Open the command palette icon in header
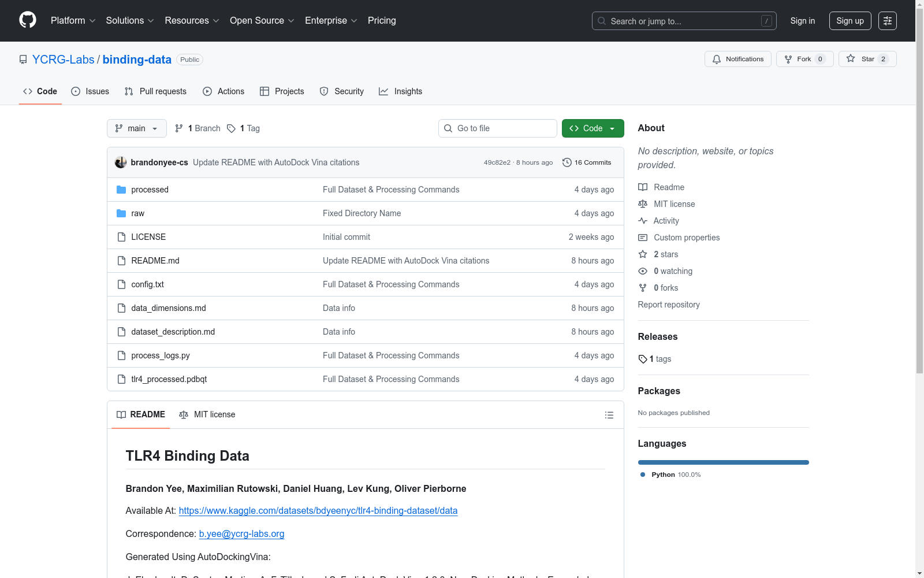The image size is (924, 578). pos(887,21)
